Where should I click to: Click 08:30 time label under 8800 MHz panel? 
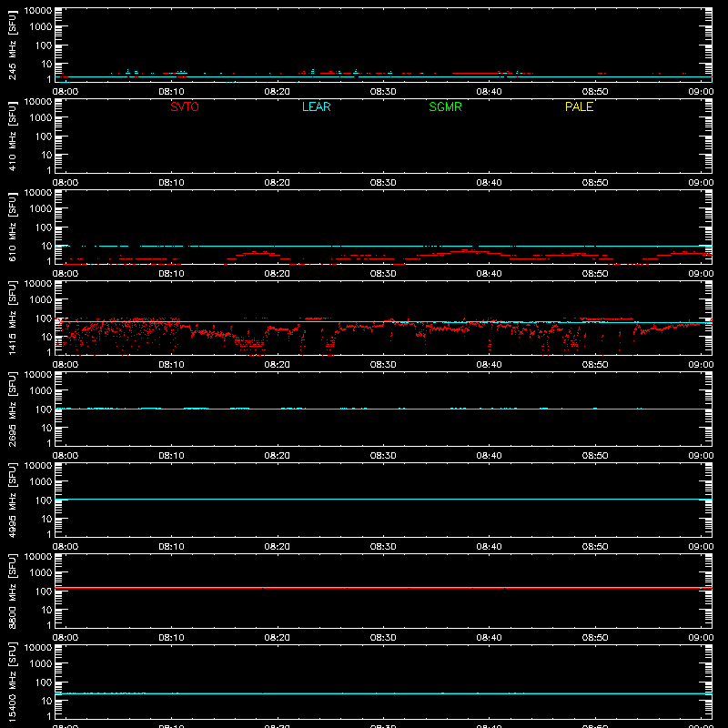(383, 638)
